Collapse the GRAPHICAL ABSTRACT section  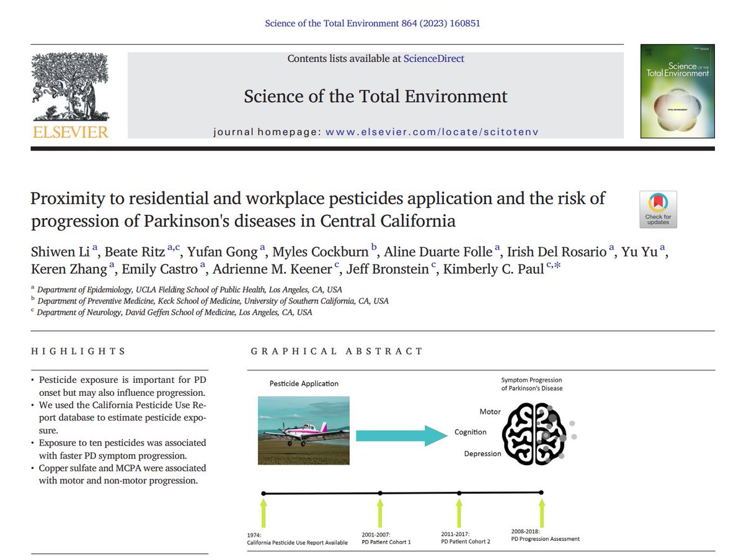[x=335, y=351]
